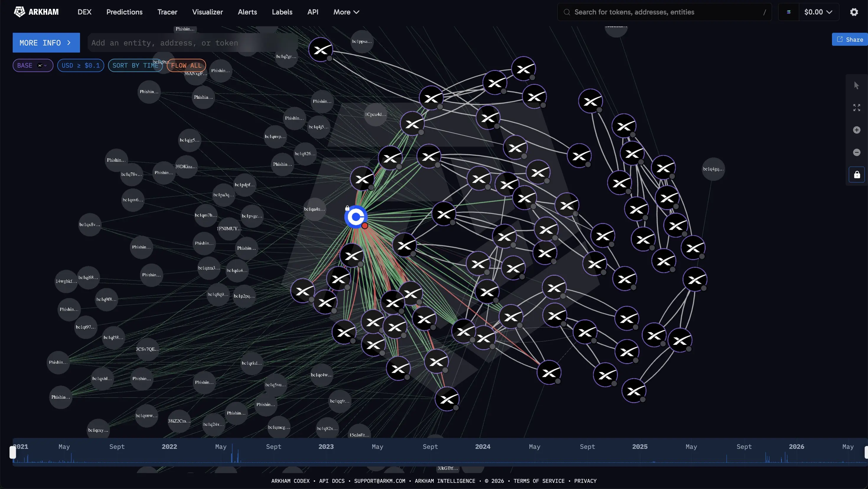Go to Predictions
Viewport: 868px width, 489px height.
click(x=124, y=12)
